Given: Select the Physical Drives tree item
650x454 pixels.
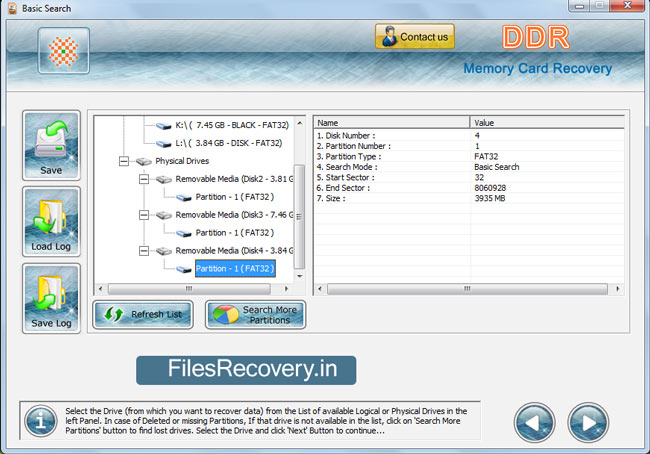Looking at the screenshot, I should pos(182,161).
